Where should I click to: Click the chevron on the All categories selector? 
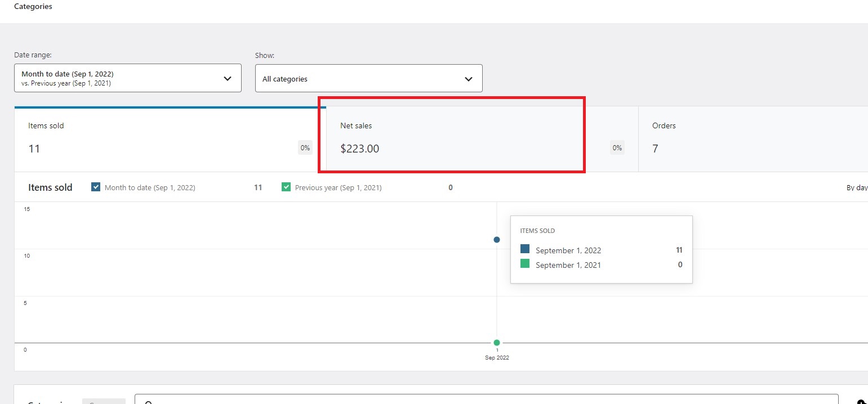[468, 79]
